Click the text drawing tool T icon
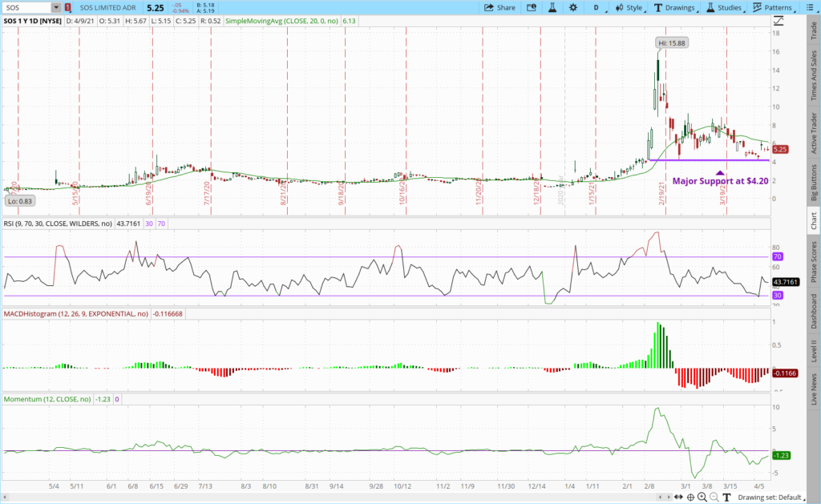Viewport: 821px width, 504px height. [726, 498]
